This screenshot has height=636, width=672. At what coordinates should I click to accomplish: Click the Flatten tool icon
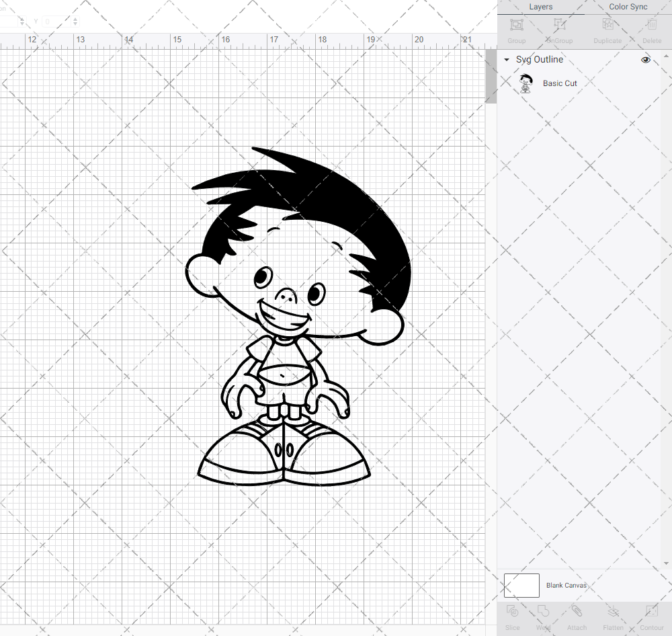pyautogui.click(x=614, y=611)
